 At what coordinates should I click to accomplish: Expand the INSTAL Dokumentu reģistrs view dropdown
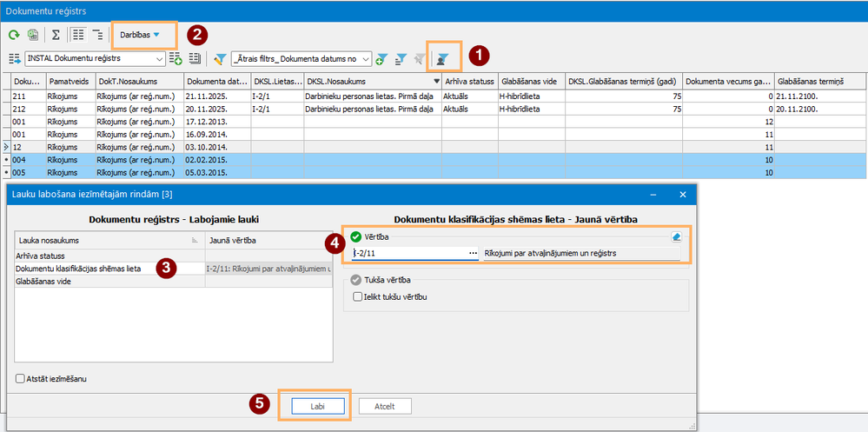[158, 58]
